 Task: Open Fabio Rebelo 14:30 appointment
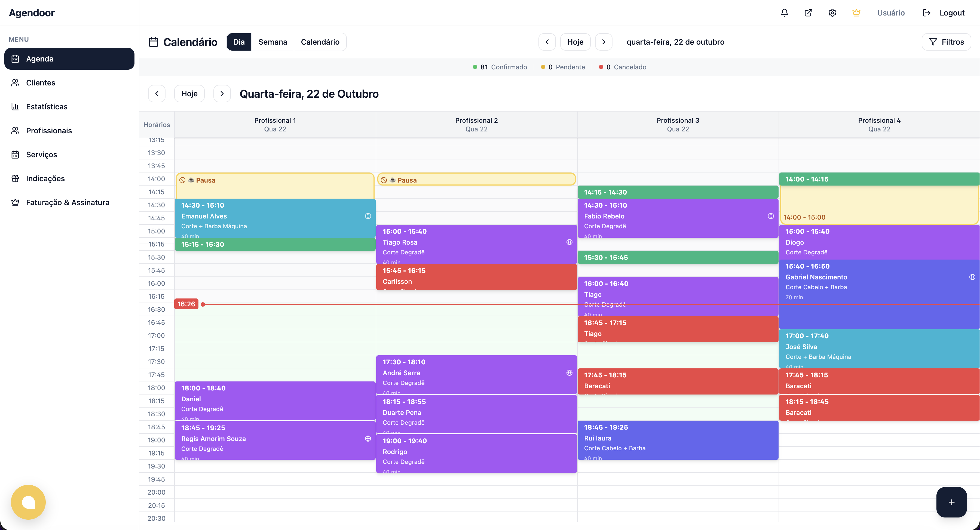678,218
